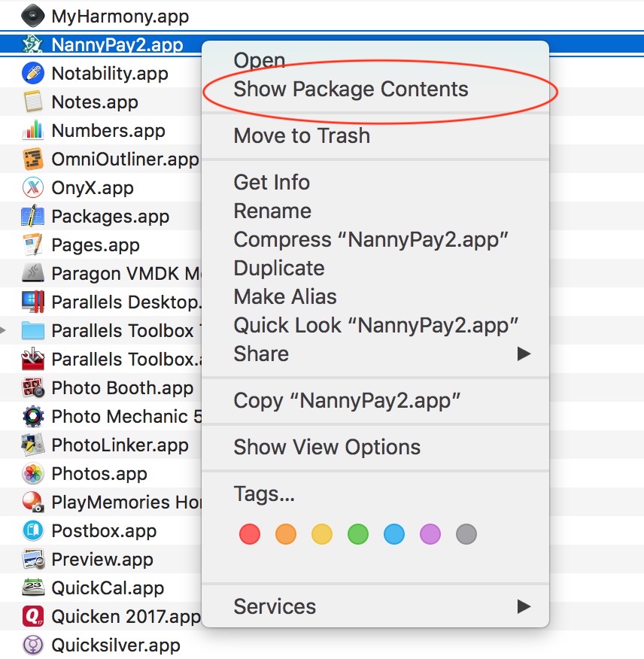Click the Pages app icon

[33, 244]
